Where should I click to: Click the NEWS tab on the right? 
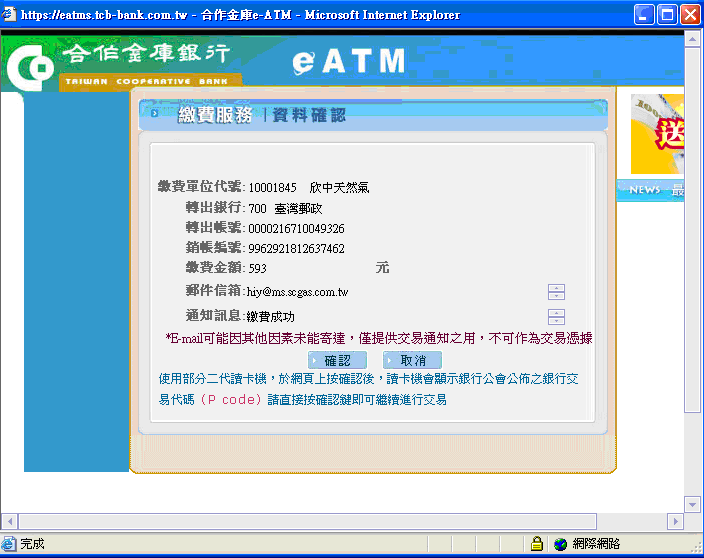[x=644, y=190]
